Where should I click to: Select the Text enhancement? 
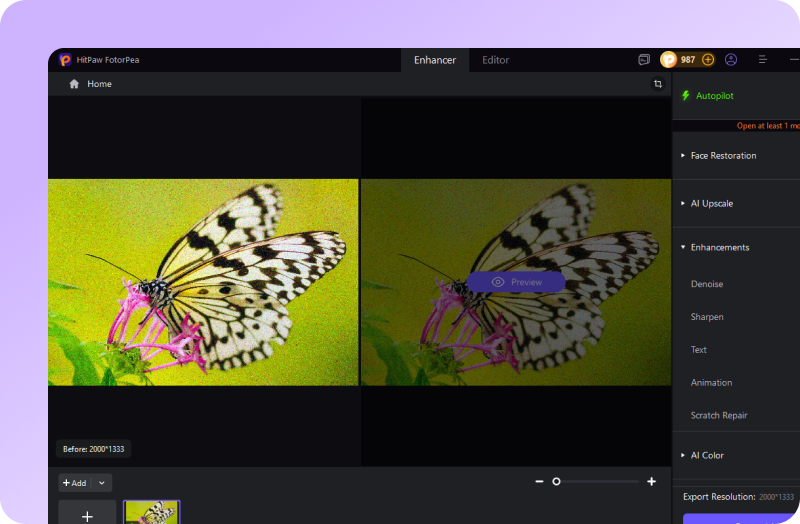click(x=698, y=350)
